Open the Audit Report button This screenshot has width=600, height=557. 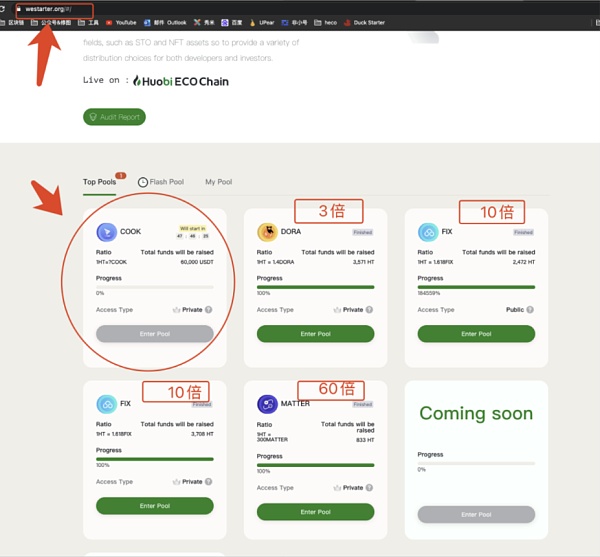114,117
